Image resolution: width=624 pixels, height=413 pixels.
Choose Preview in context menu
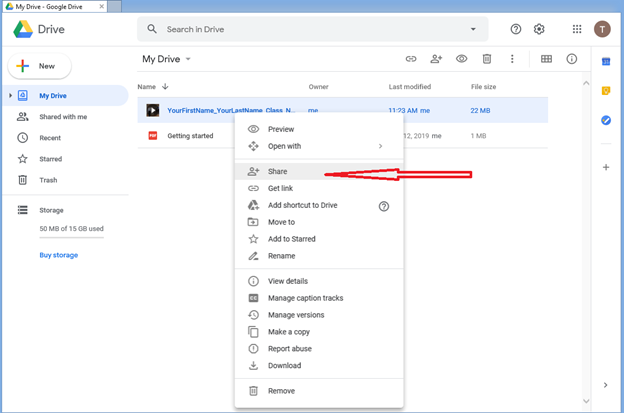[x=319, y=129]
